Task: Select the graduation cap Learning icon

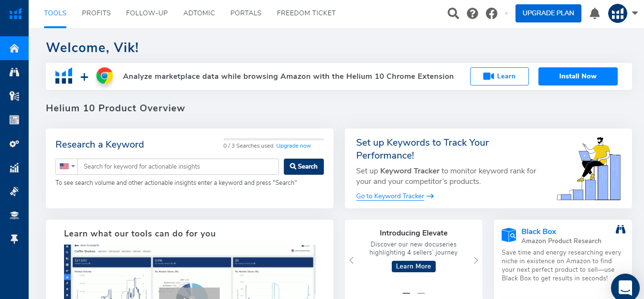Action: 14,216
